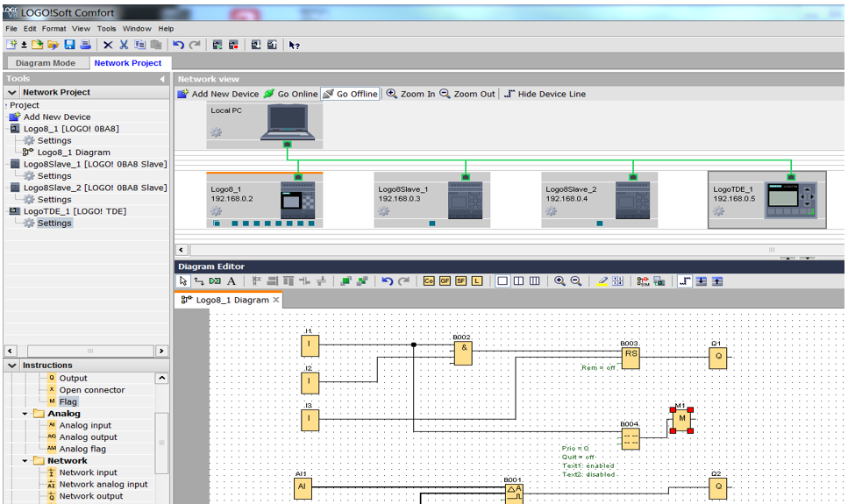Save project with the floppy disk icon

pos(69,45)
